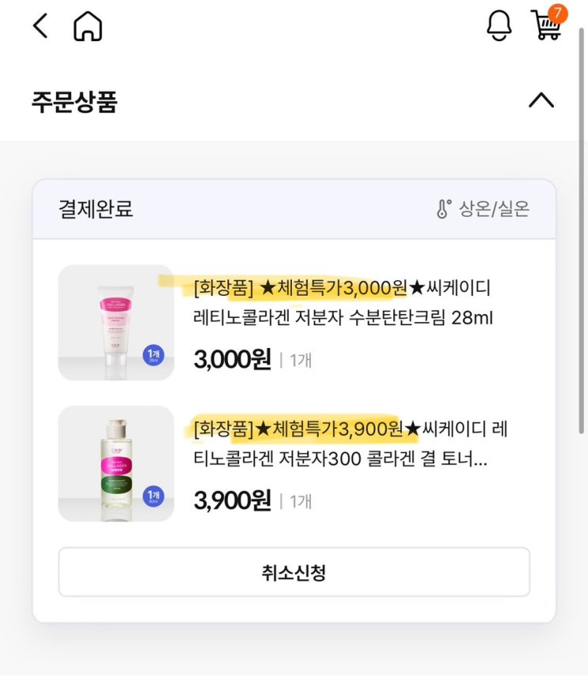
Task: Click the 주문상품 section heading
Action: point(74,102)
